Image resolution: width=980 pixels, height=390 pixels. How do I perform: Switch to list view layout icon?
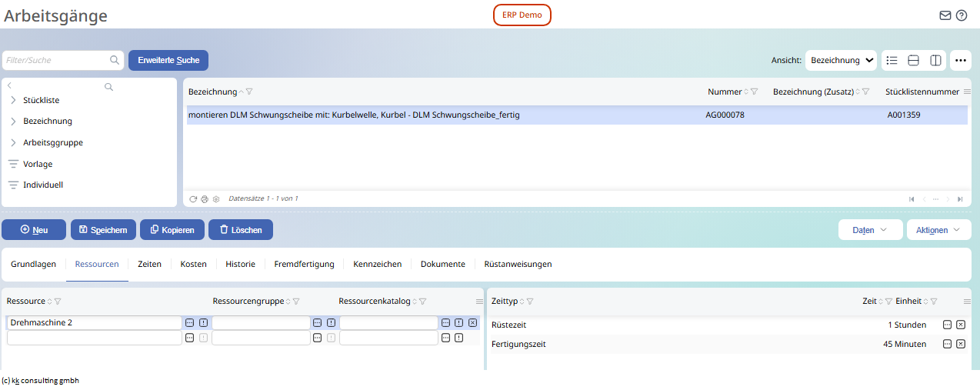click(892, 60)
